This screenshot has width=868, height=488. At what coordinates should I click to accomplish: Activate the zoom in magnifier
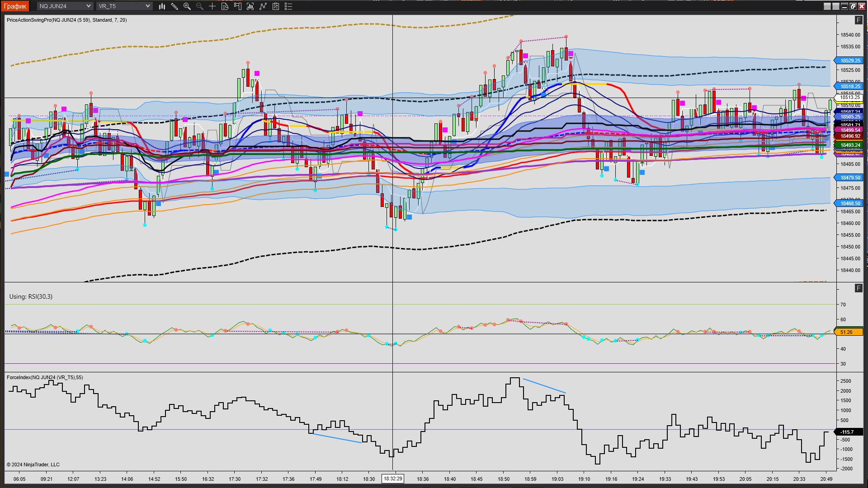[x=187, y=6]
